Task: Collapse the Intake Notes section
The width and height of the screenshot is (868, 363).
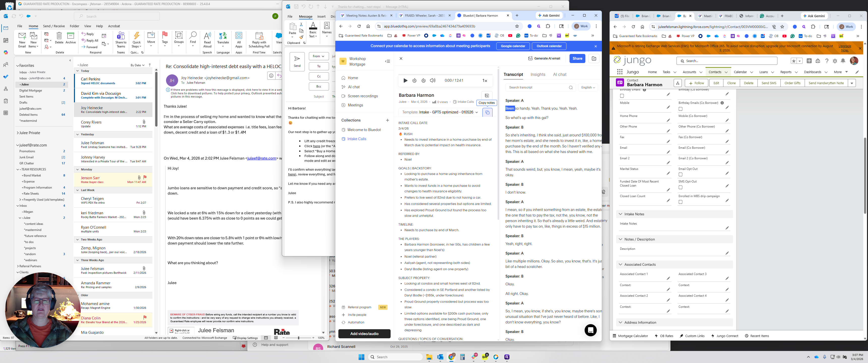Action: coord(620,214)
